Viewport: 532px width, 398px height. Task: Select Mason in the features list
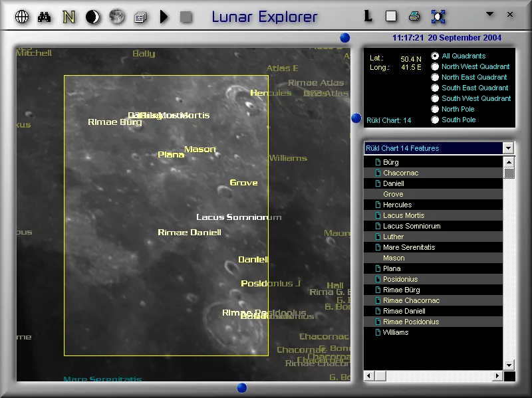pyautogui.click(x=434, y=258)
